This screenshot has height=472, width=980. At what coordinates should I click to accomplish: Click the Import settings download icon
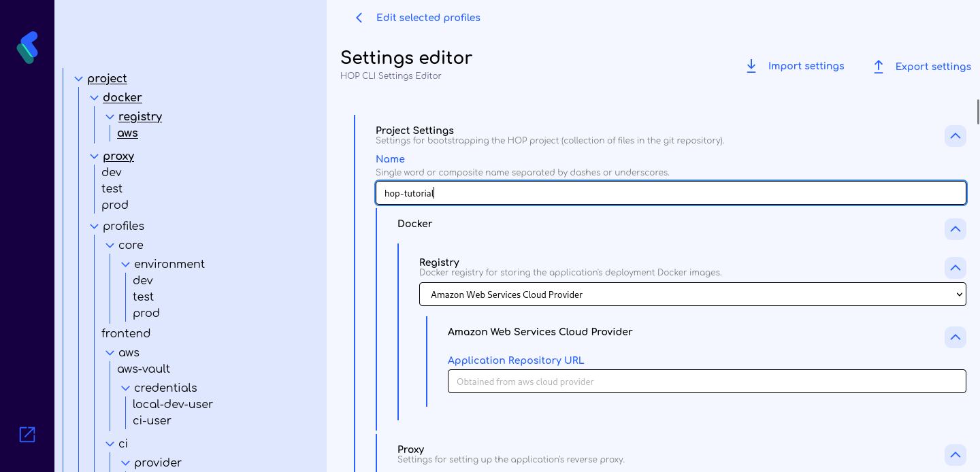(751, 66)
